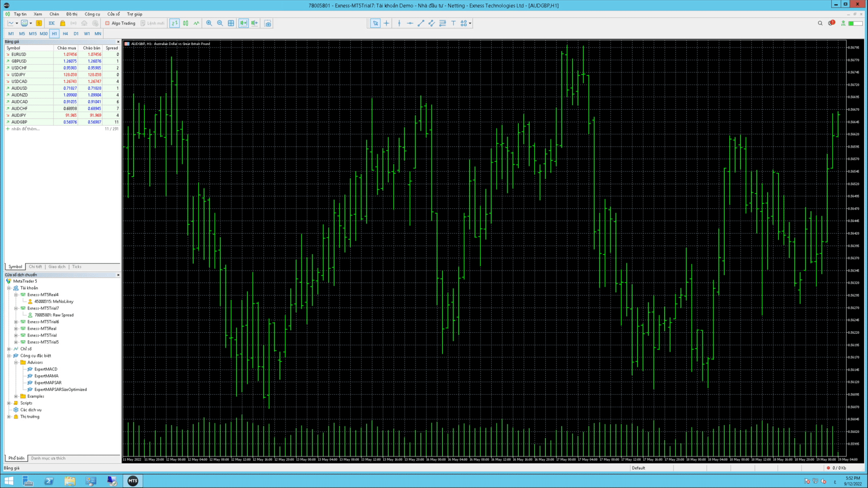The width and height of the screenshot is (868, 488).
Task: Select the Text label tool
Action: pos(453,23)
